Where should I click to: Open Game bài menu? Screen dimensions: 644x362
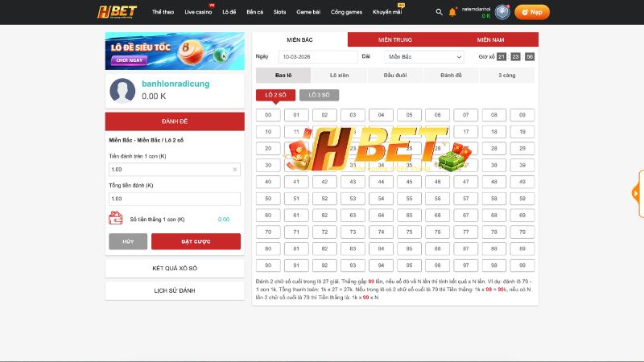[308, 12]
